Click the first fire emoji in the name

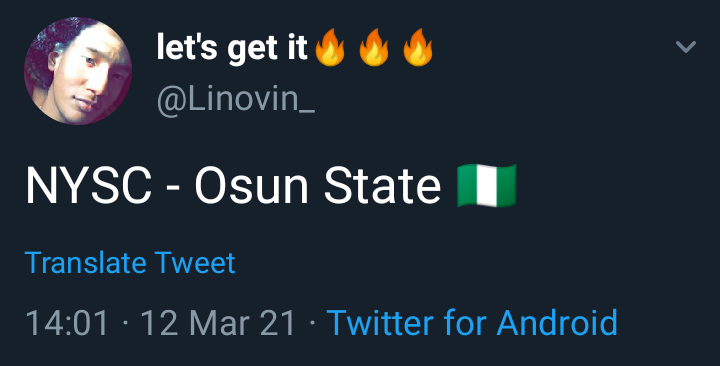[x=330, y=47]
